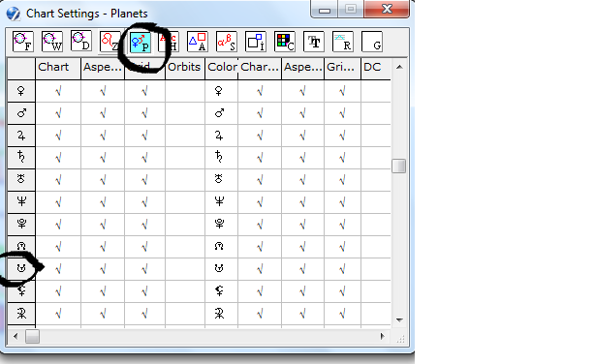Toggle Char... checkmark for Saturn row

[x=260, y=158]
